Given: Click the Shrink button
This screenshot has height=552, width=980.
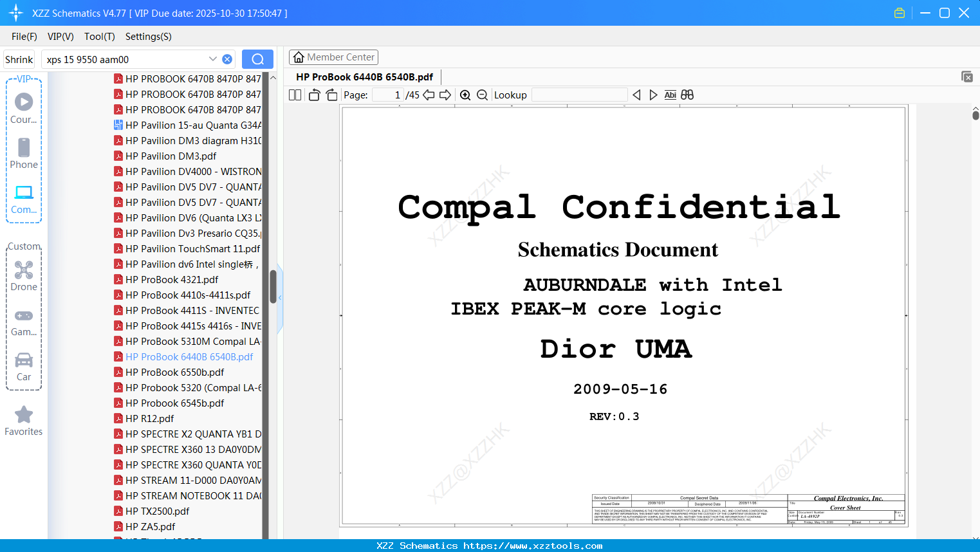Looking at the screenshot, I should (x=19, y=59).
